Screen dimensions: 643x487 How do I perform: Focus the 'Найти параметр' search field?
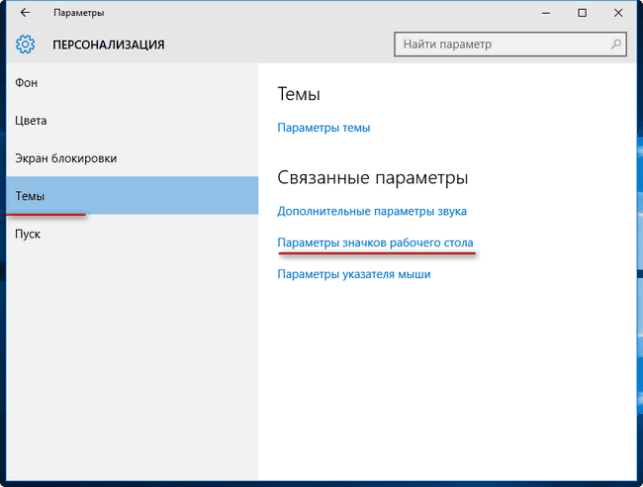(510, 44)
